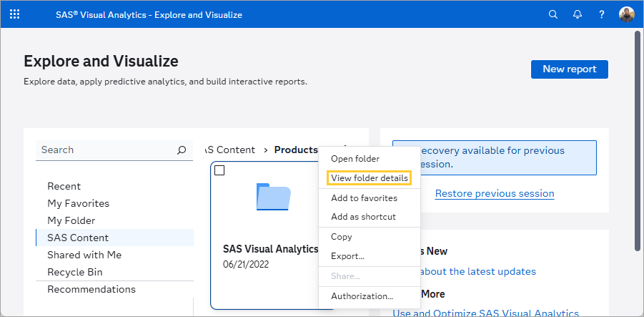The width and height of the screenshot is (644, 317).
Task: Click the New report button
Action: pos(569,69)
